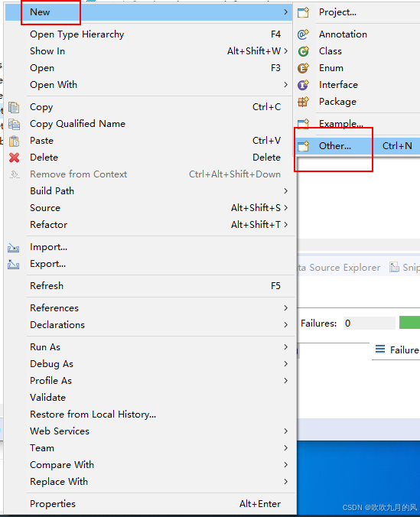Click the Export icon in context menu
This screenshot has width=420, height=517.
tap(14, 264)
